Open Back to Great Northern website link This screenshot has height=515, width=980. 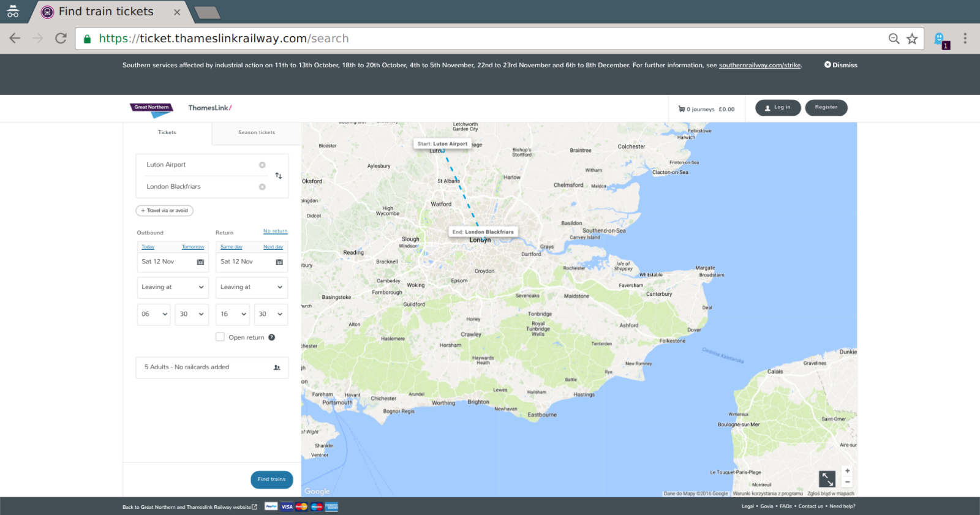click(190, 507)
